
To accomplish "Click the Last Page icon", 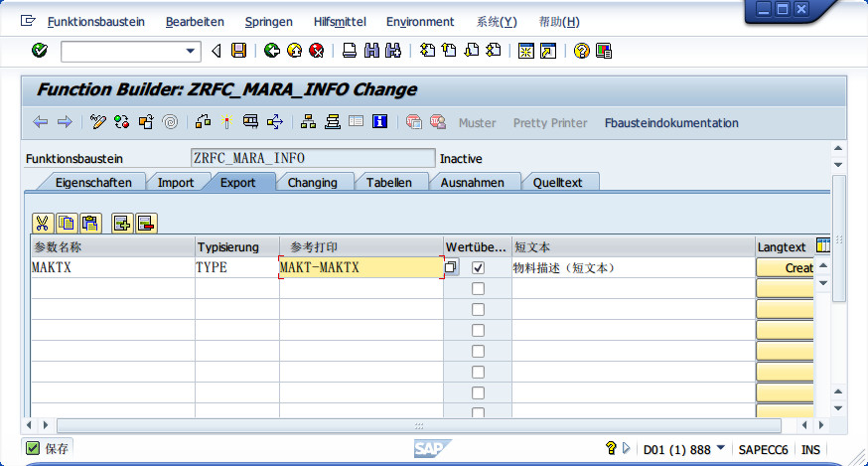I will pos(494,51).
